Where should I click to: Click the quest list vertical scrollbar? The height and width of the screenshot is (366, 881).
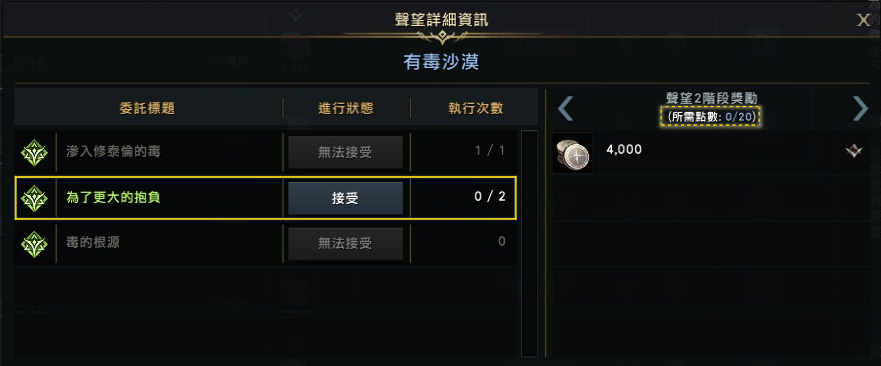click(529, 243)
